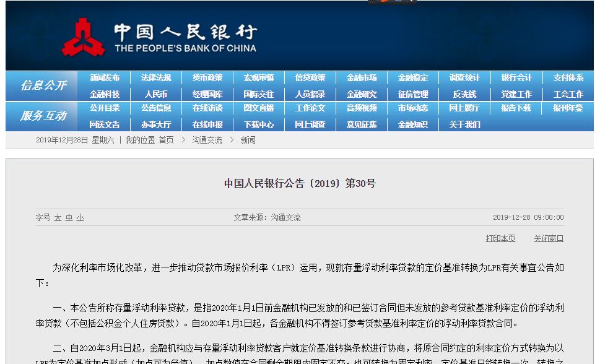
Task: Go to 公告信息 page
Action: pyautogui.click(x=156, y=108)
